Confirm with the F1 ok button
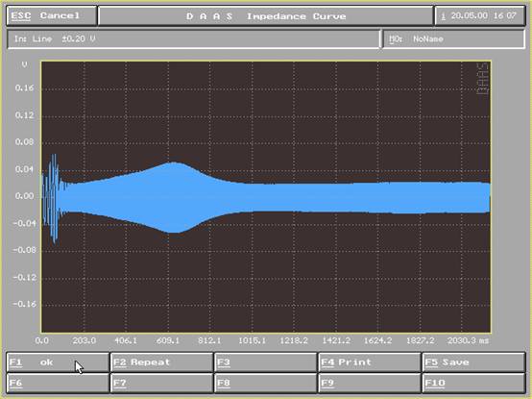The image size is (532, 399). [x=58, y=362]
